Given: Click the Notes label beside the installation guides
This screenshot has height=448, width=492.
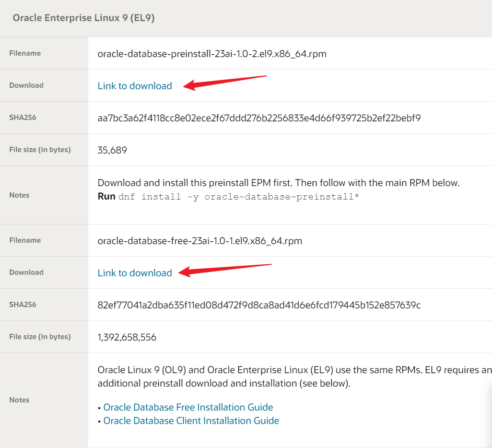Looking at the screenshot, I should [19, 400].
